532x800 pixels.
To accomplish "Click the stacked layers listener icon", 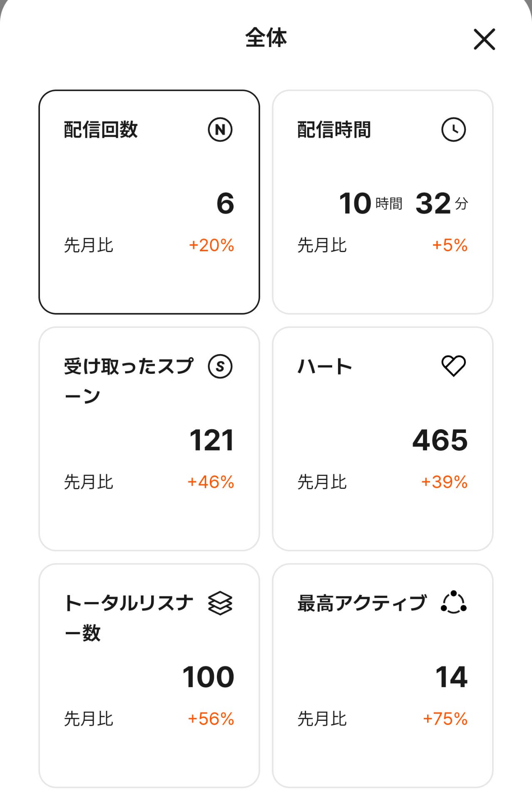I will (220, 603).
